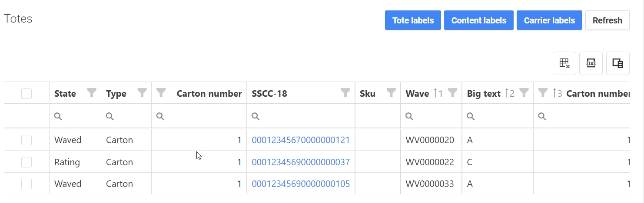This screenshot has width=644, height=203.
Task: Toggle the select-all header checkbox
Action: pyautogui.click(x=27, y=94)
